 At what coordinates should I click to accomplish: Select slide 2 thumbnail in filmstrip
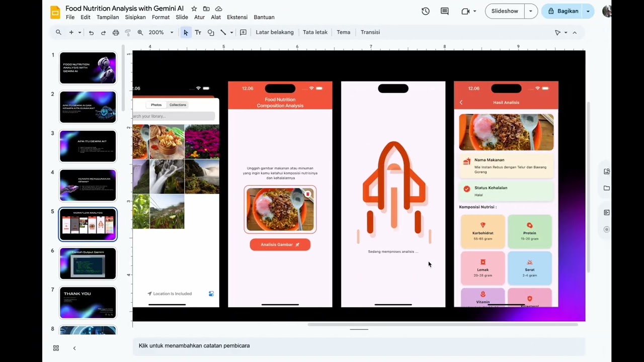click(x=88, y=107)
